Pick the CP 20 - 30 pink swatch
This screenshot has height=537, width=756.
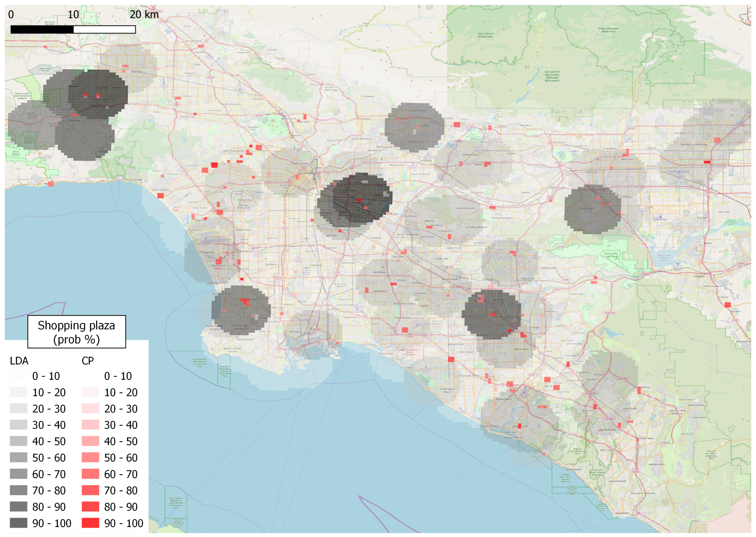pos(90,408)
